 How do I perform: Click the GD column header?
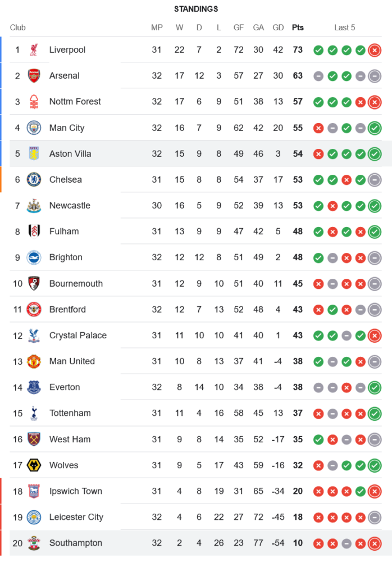click(x=278, y=28)
